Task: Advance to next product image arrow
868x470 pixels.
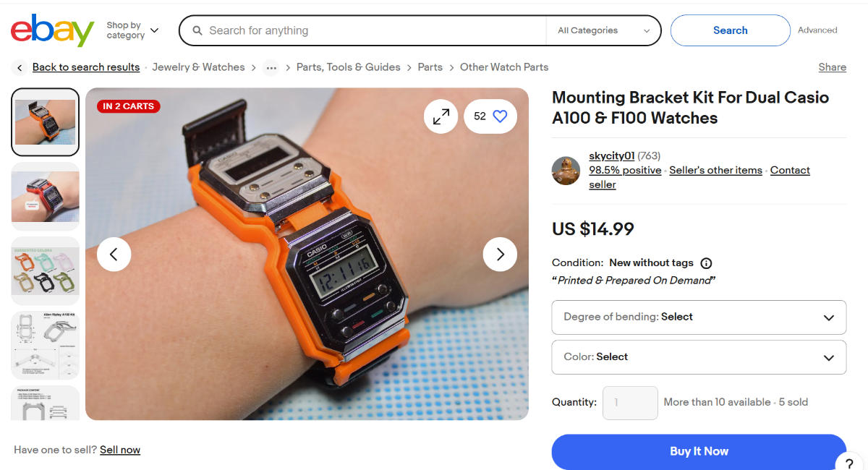Action: pos(500,254)
